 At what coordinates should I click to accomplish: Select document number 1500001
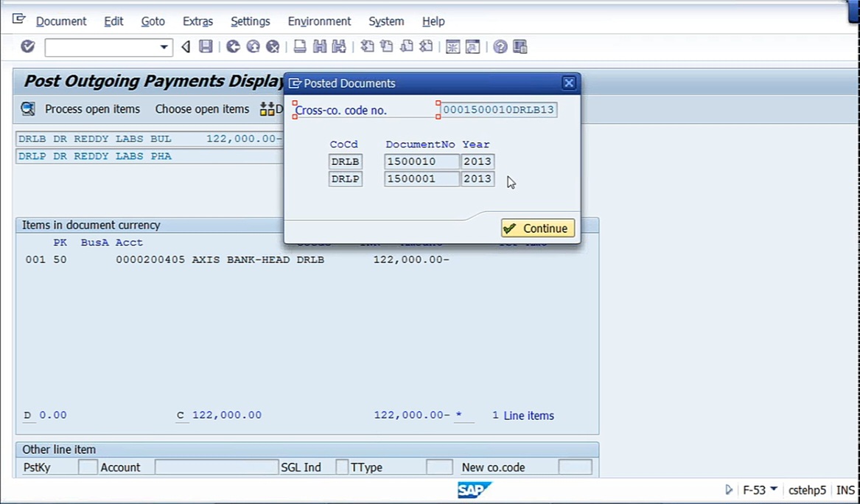pyautogui.click(x=422, y=179)
